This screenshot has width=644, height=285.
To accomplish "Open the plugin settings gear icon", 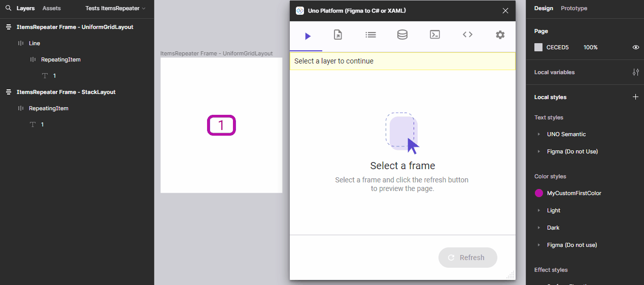I will point(500,35).
